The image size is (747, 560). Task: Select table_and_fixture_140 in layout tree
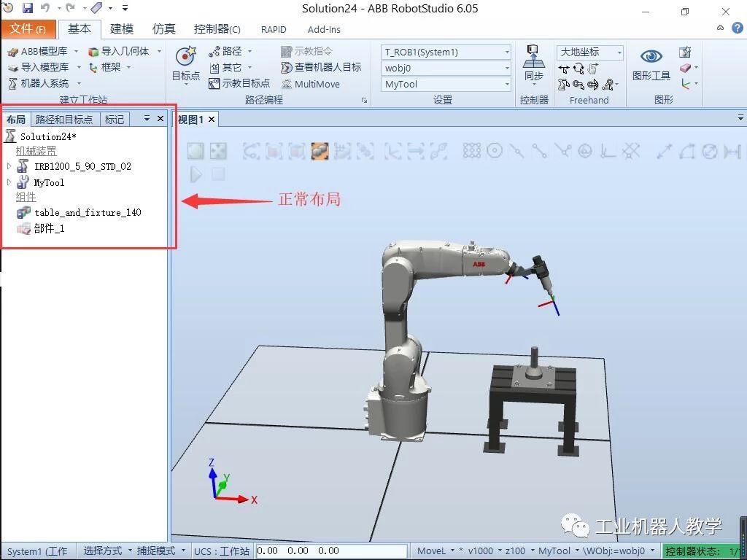[x=88, y=213]
